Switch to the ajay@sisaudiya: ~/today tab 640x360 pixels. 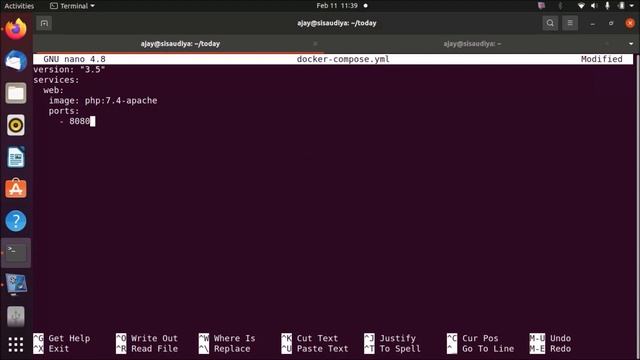(x=180, y=44)
